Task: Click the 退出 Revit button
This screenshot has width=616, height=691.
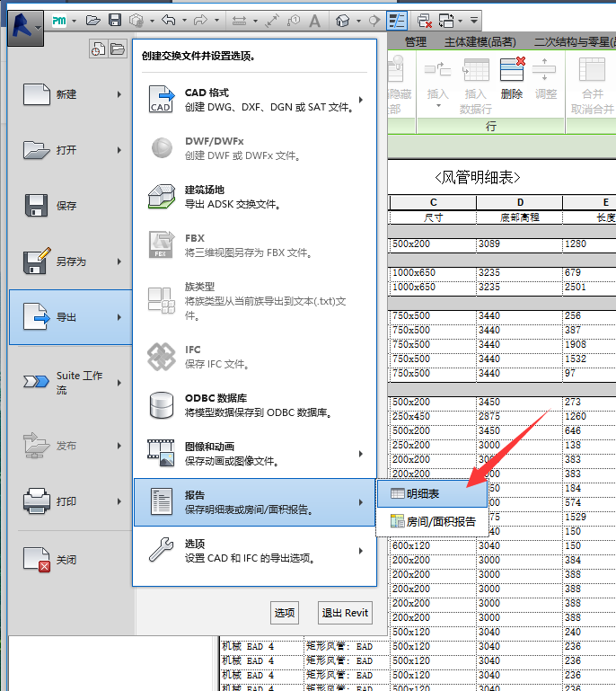Action: tap(345, 613)
